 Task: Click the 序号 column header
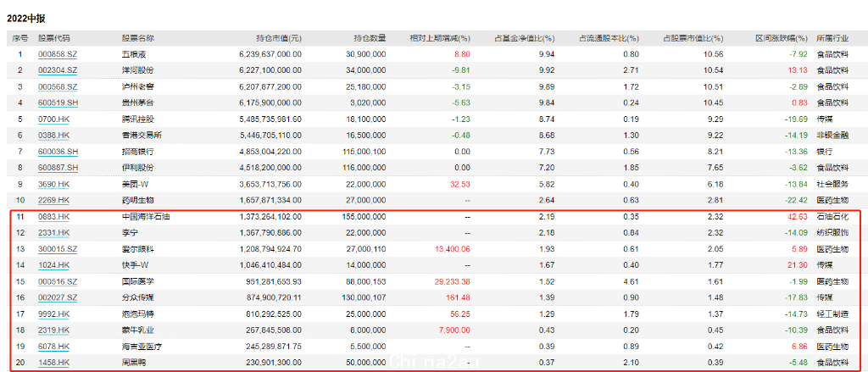pyautogui.click(x=20, y=38)
